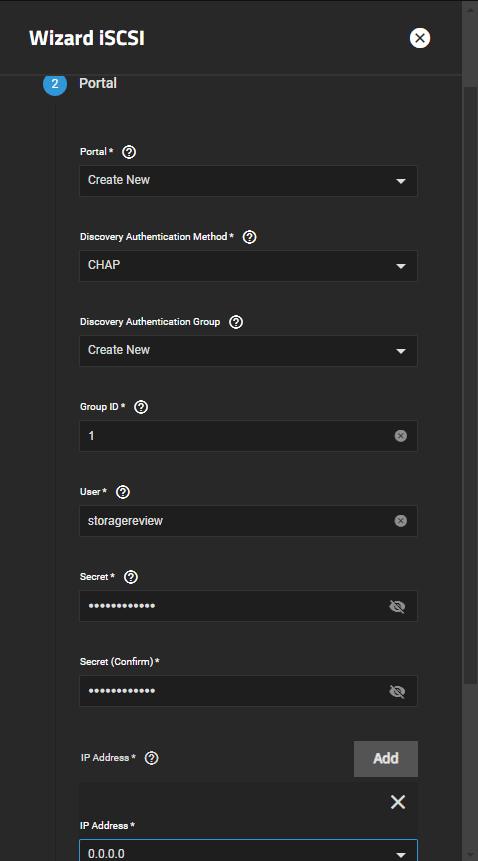Close the Wizard iSCSI panel
Image resolution: width=478 pixels, height=861 pixels.
pyautogui.click(x=420, y=38)
